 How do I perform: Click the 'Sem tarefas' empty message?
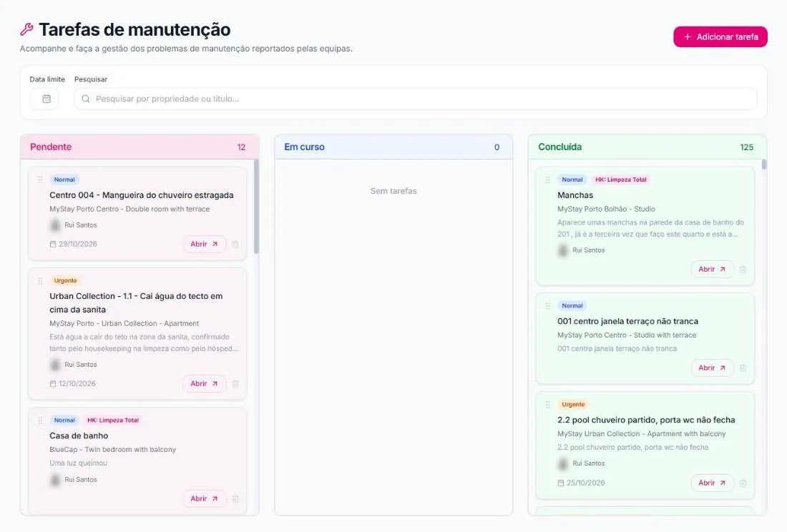tap(393, 191)
